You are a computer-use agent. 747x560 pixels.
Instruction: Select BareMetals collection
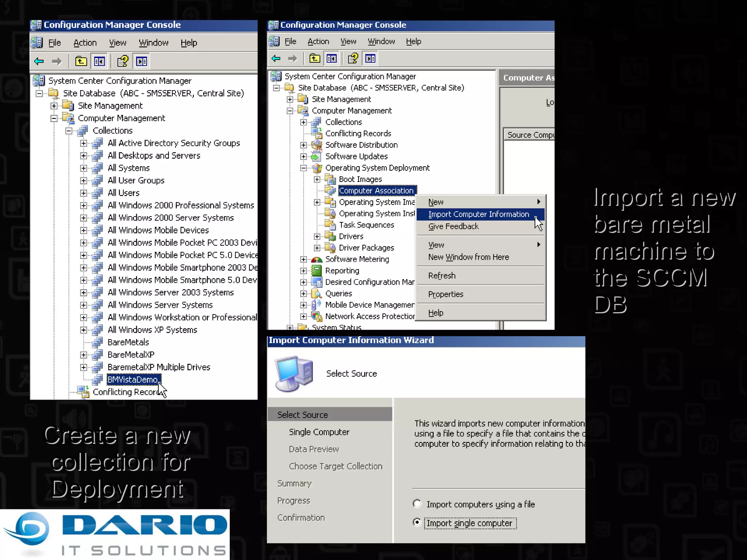(x=128, y=342)
